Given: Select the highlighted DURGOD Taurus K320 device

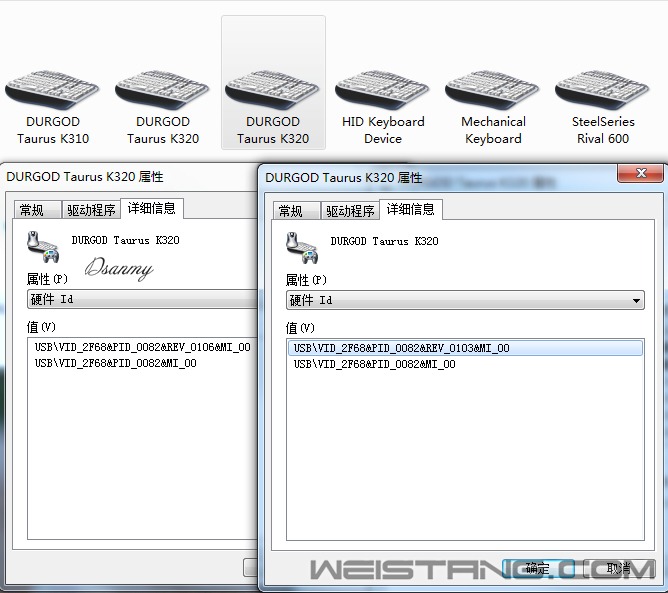Looking at the screenshot, I should tap(273, 83).
